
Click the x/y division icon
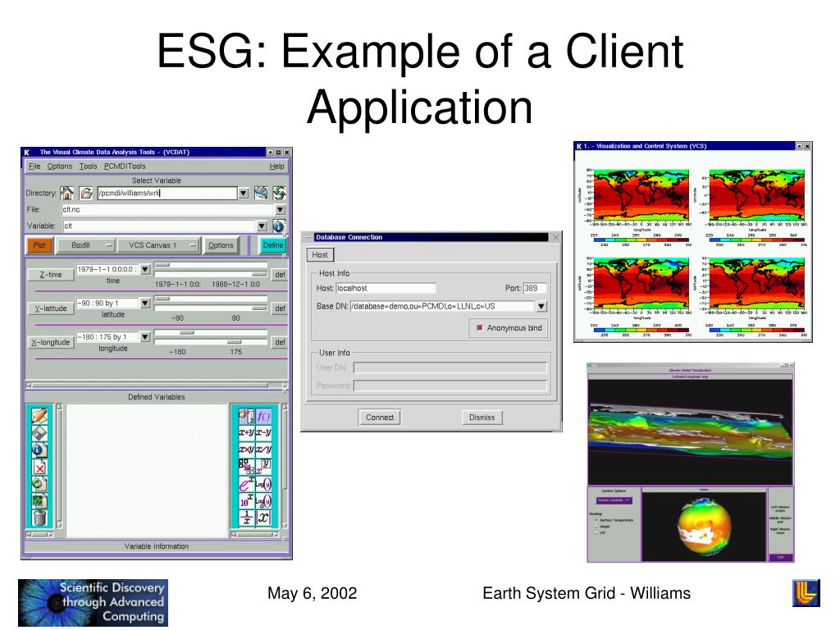pos(263,450)
